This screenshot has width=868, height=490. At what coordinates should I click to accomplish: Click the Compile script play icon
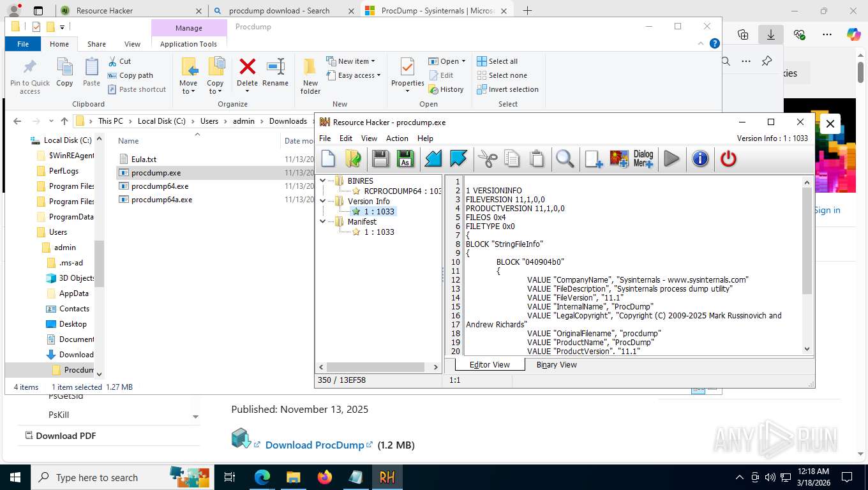pyautogui.click(x=671, y=158)
